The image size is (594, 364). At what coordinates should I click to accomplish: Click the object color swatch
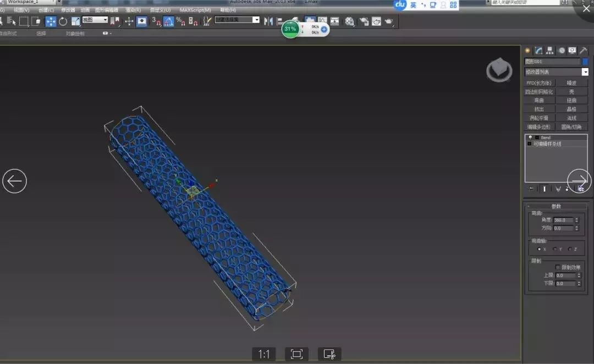(585, 62)
